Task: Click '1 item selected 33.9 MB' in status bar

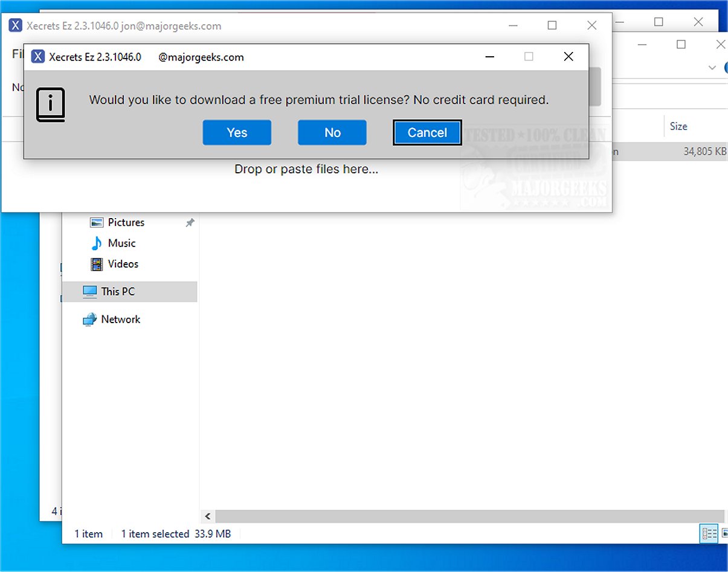Action: 176,534
